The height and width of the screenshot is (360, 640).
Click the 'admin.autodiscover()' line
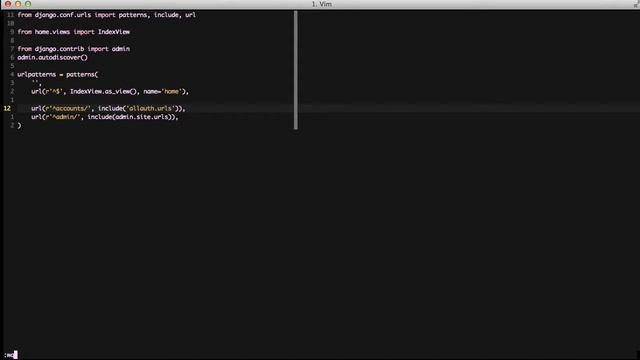click(52, 58)
